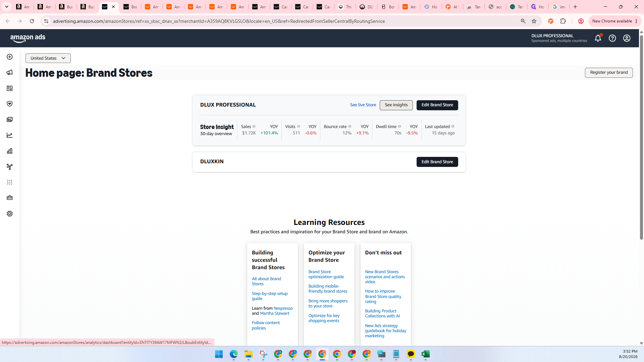Open Building Product Collections with AI link
The image size is (644, 362).
[382, 313]
